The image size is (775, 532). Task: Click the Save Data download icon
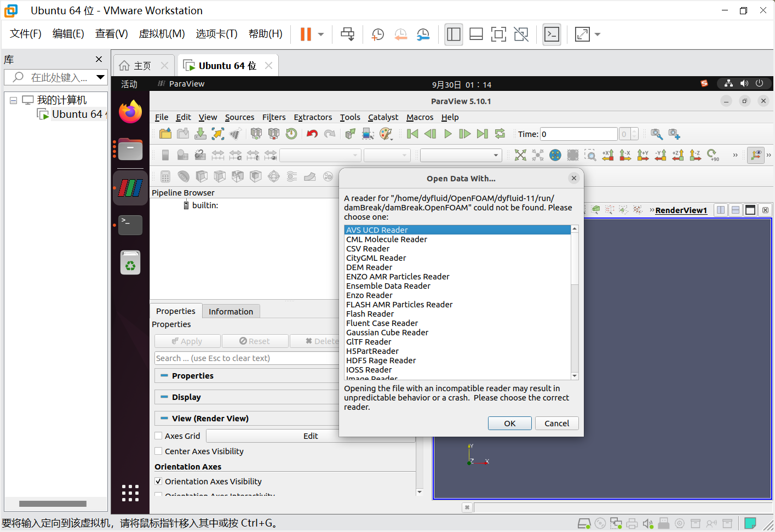point(200,134)
